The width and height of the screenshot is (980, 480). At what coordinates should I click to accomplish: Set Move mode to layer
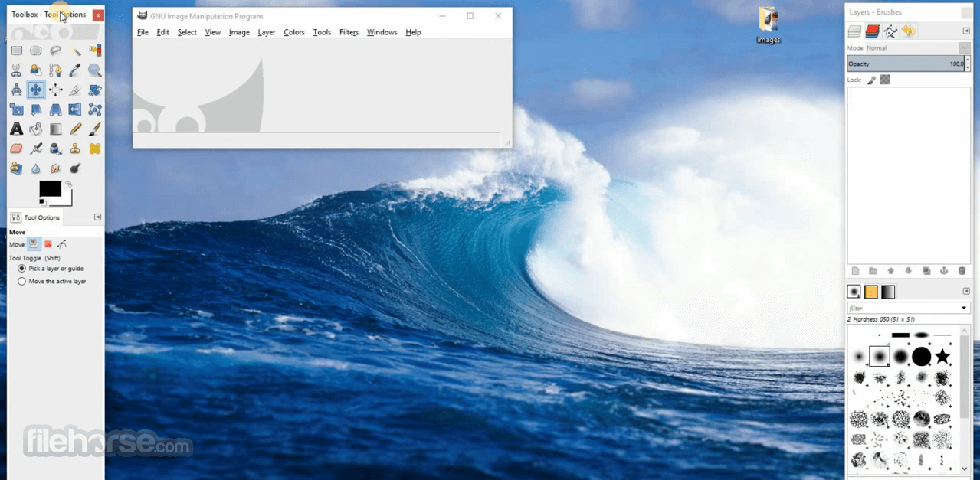34,244
